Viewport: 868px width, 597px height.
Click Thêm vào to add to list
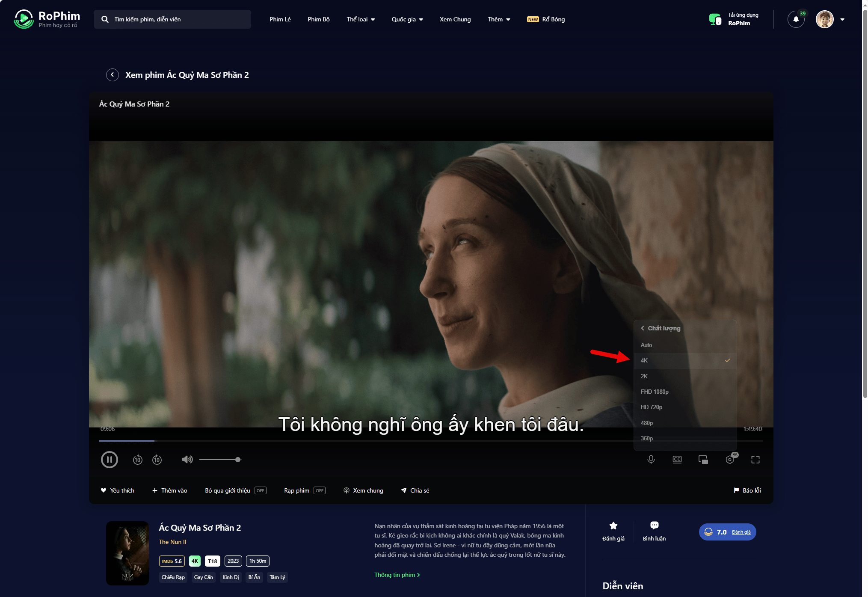170,490
